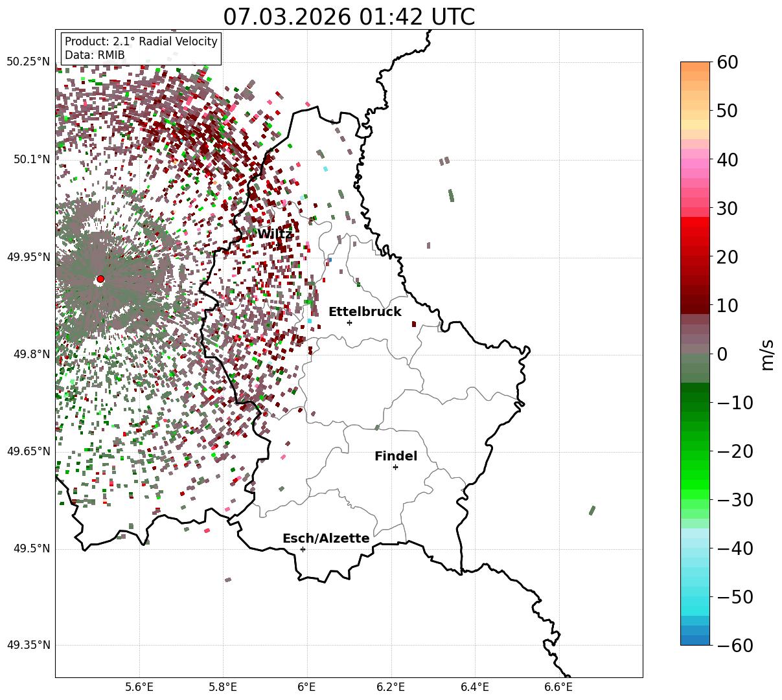Click the 6.2°E longitude tick label
Screen dimensions: 782x700
pos(391,686)
